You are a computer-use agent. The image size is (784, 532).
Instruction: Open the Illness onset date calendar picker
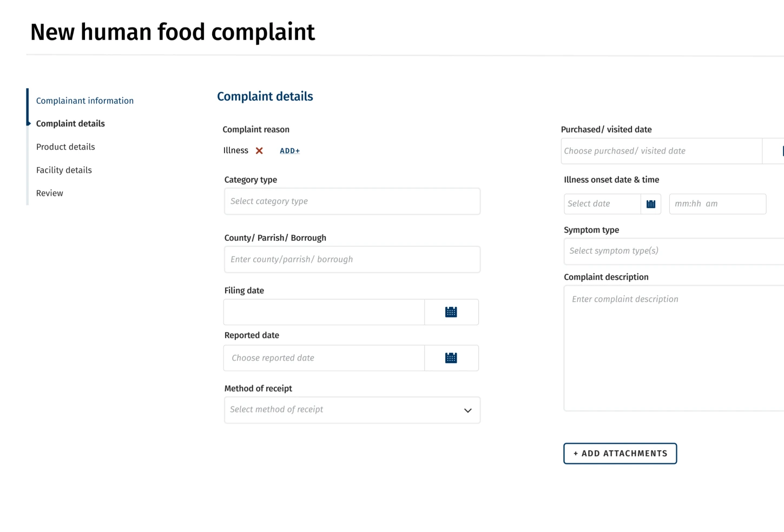[x=651, y=203]
